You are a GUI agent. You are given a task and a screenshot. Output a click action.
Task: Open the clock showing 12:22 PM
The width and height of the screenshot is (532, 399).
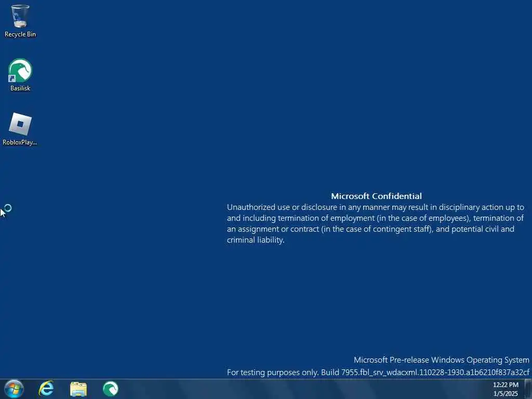tap(506, 385)
